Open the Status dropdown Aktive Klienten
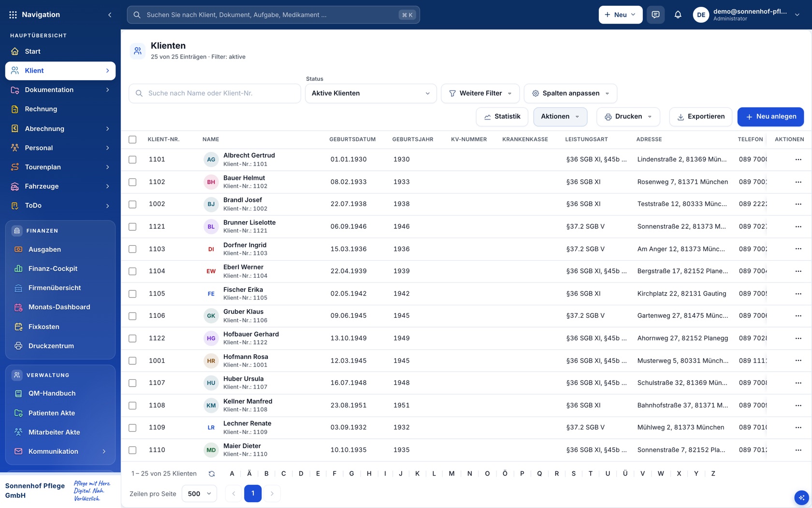 [x=371, y=93]
